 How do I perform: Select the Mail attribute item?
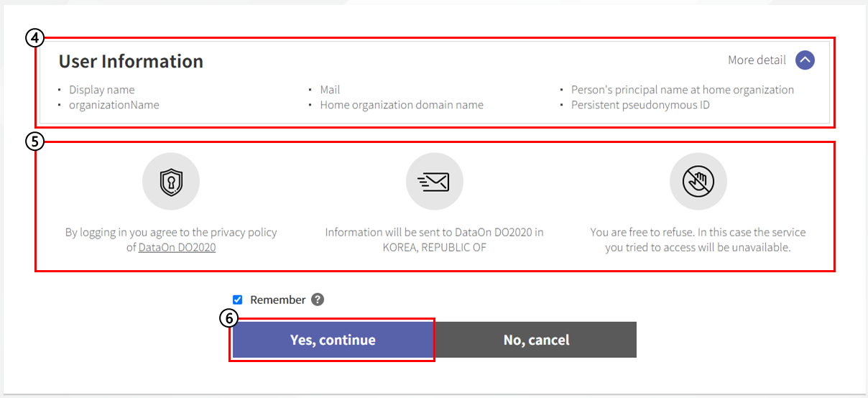tap(330, 90)
